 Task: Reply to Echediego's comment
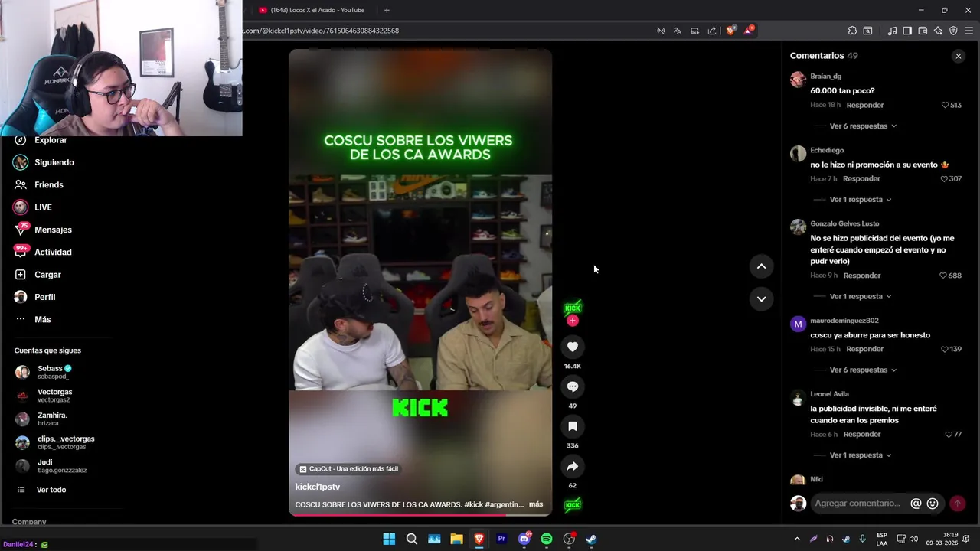pos(861,178)
